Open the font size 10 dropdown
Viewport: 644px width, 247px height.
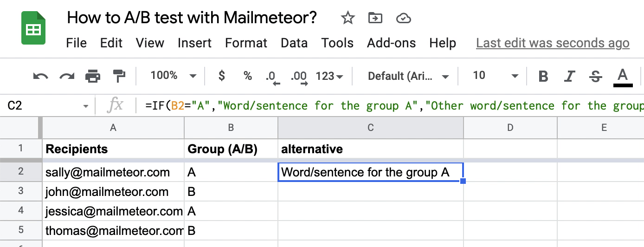coord(495,76)
